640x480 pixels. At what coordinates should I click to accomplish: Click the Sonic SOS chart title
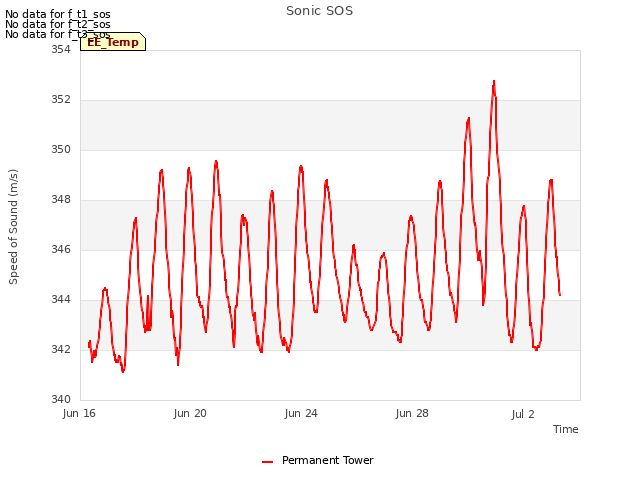point(319,11)
